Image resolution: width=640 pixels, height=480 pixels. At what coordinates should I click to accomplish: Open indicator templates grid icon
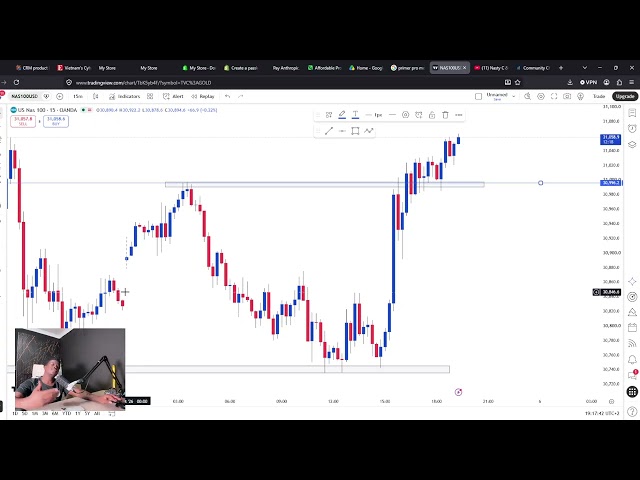(150, 96)
